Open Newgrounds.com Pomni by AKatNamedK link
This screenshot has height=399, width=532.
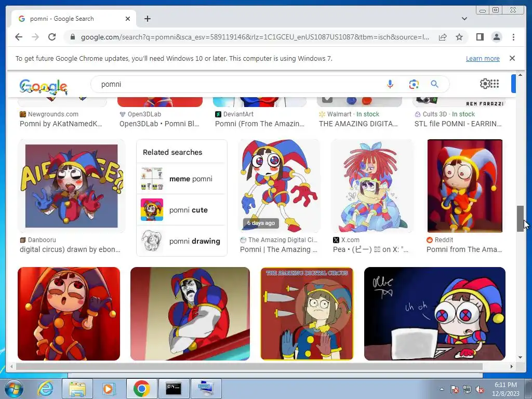click(61, 124)
